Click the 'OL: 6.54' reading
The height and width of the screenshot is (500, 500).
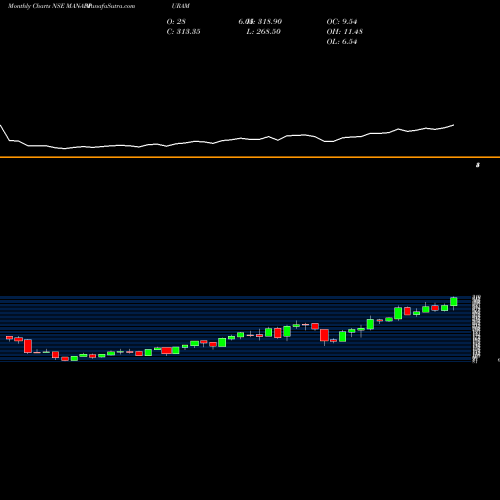(342, 42)
